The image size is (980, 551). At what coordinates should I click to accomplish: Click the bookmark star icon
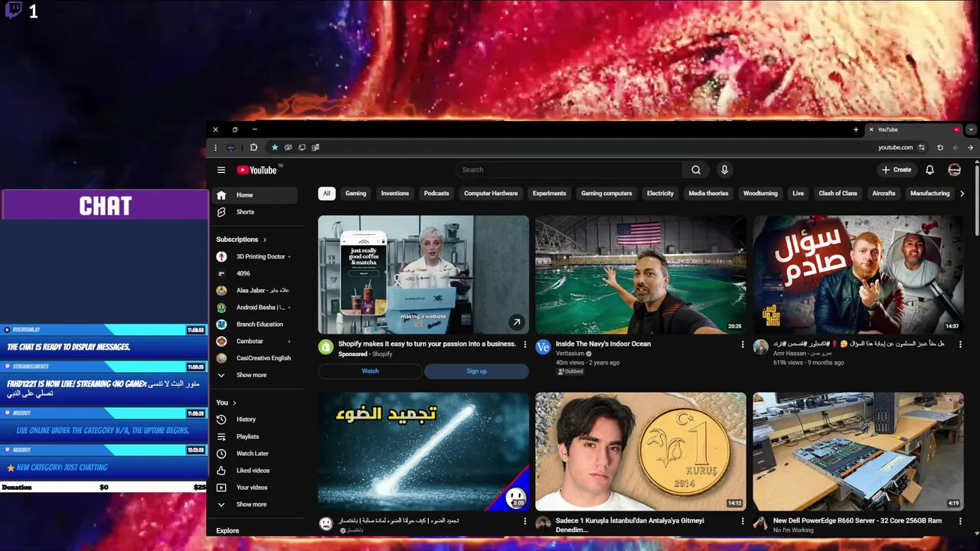point(275,148)
